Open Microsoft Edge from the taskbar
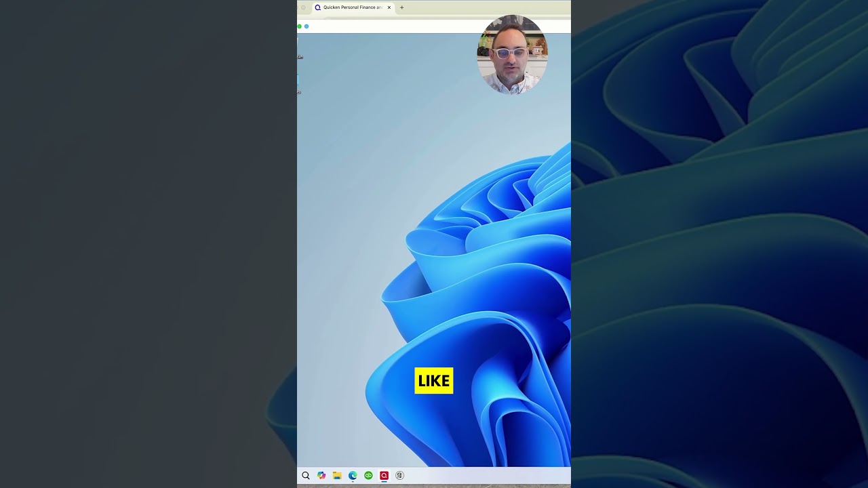 [353, 476]
